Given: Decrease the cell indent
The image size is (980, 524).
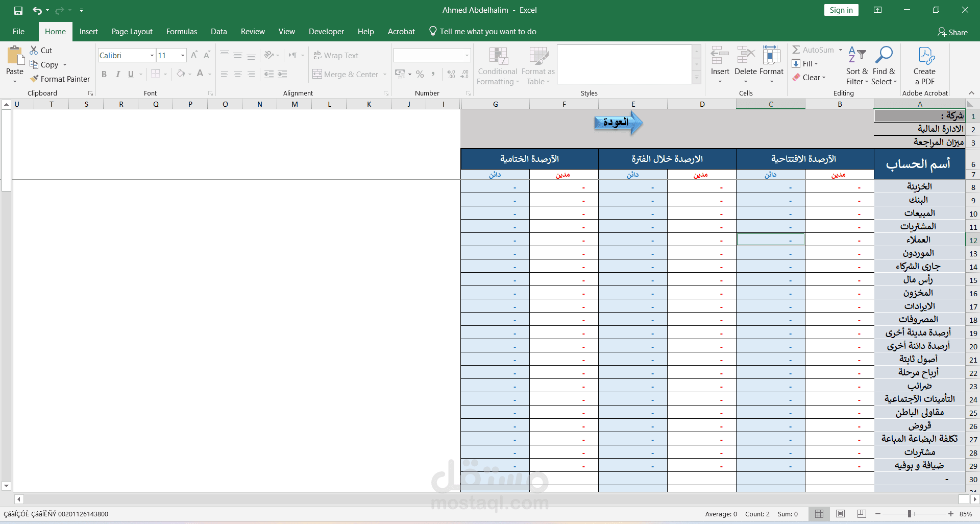Looking at the screenshot, I should point(269,74).
